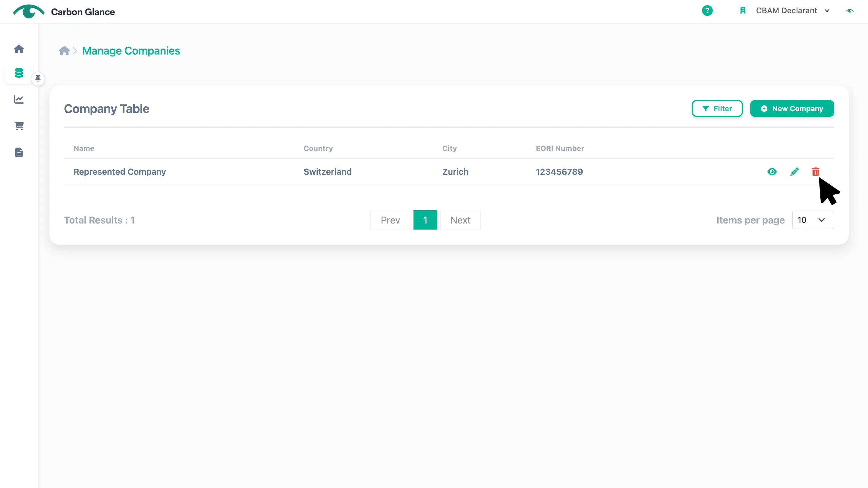Image resolution: width=868 pixels, height=488 pixels.
Task: Click the Total Results : 1 text
Action: pyautogui.click(x=99, y=220)
